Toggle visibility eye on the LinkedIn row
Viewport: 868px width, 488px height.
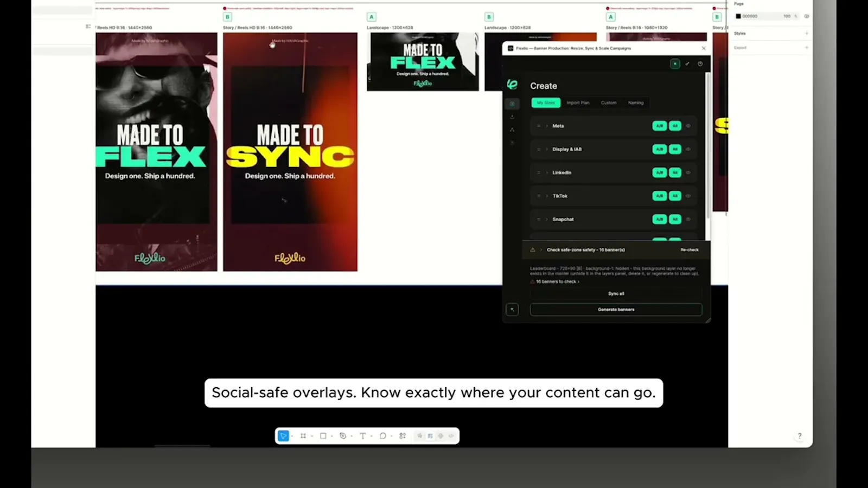[x=688, y=172]
